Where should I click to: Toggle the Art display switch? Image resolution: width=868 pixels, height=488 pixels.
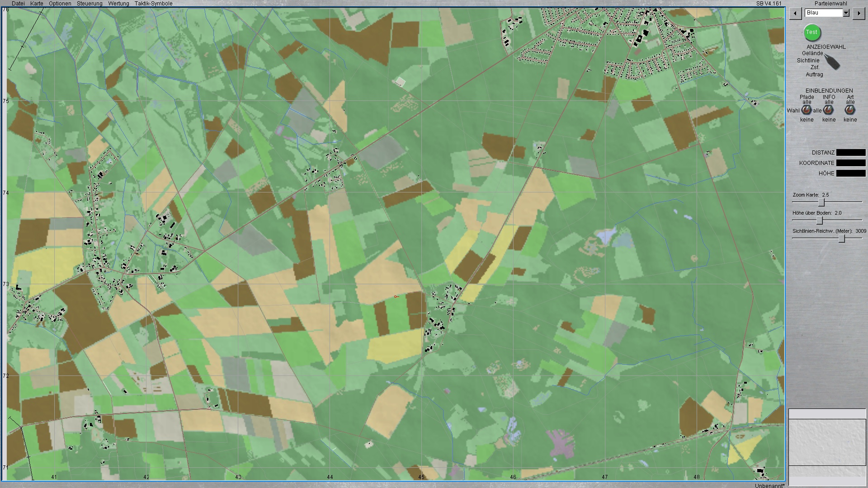click(x=850, y=110)
